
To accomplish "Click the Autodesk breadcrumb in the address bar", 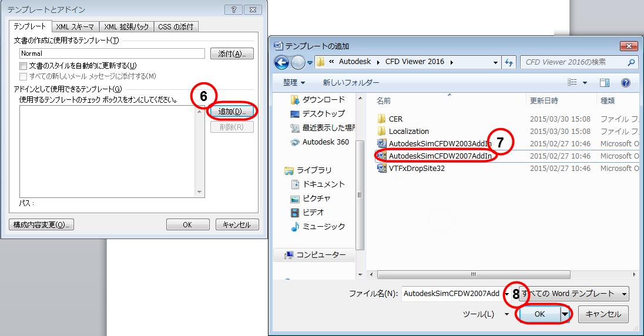I will [355, 62].
